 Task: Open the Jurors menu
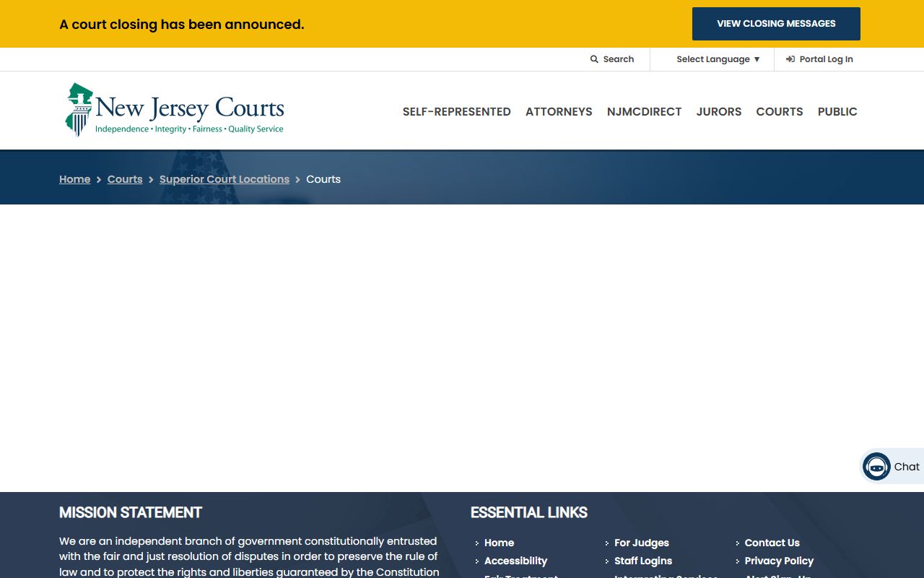pyautogui.click(x=719, y=112)
